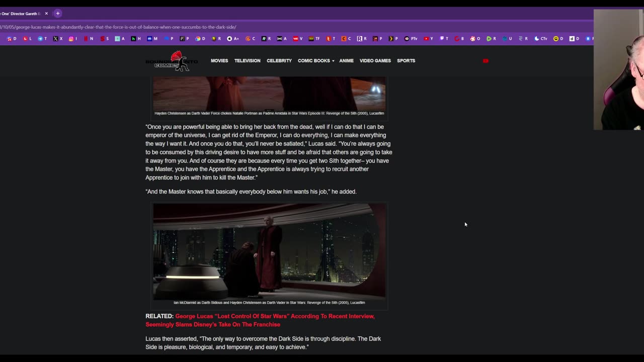
Task: Open the Apple TV+ bookmark labeled A+
Action: click(x=232, y=39)
